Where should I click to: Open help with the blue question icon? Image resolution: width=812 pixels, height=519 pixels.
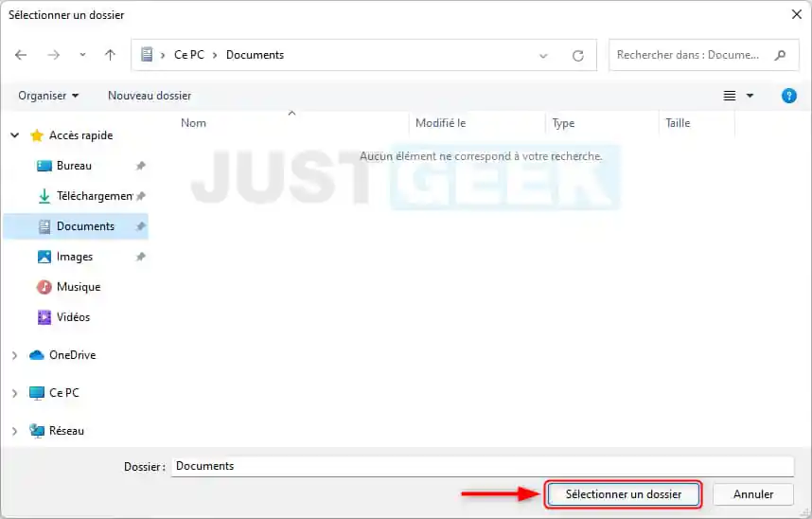pos(788,96)
